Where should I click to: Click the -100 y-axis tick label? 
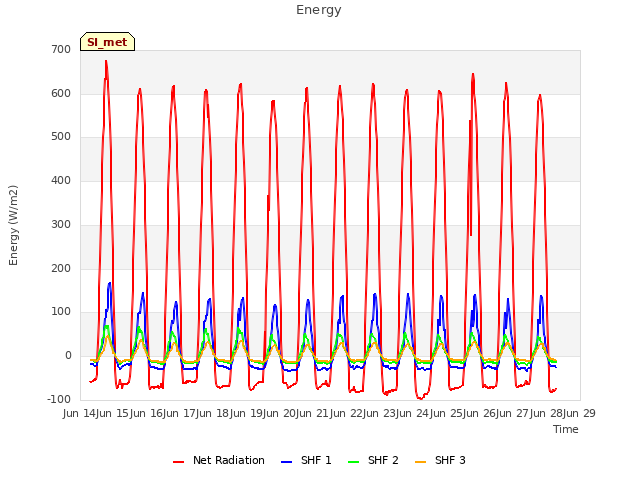(x=59, y=399)
